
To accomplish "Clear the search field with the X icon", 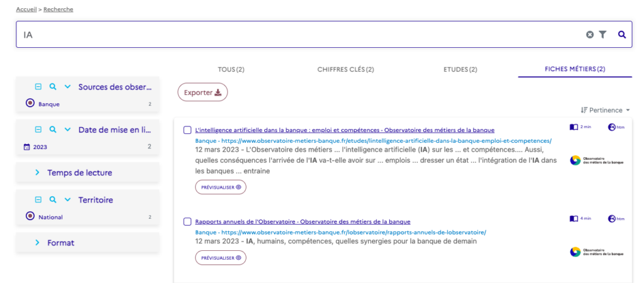I will pyautogui.click(x=590, y=35).
